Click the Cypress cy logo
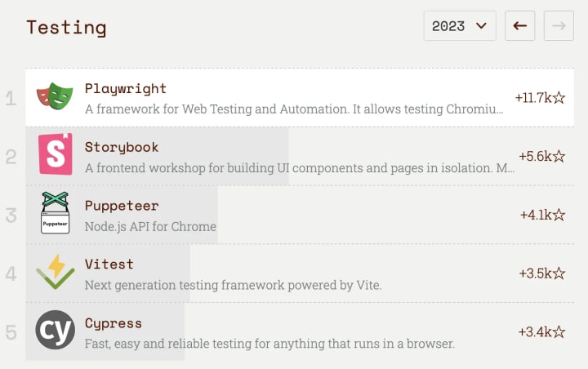588x369 pixels. 56,330
